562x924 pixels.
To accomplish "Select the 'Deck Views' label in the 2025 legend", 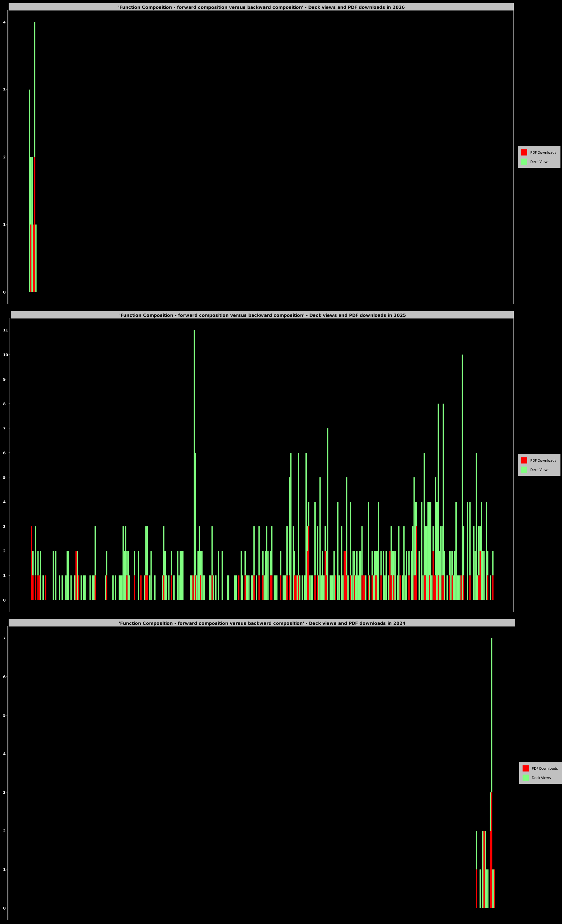I will (539, 470).
